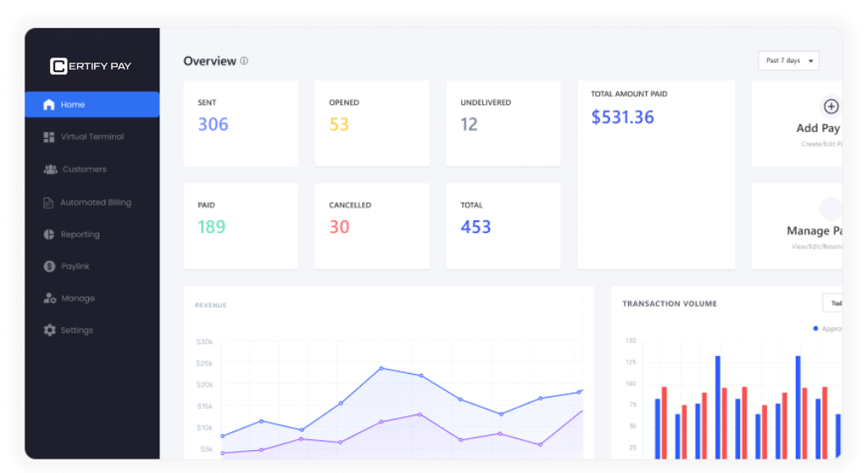Click the Customers people icon

coord(50,170)
